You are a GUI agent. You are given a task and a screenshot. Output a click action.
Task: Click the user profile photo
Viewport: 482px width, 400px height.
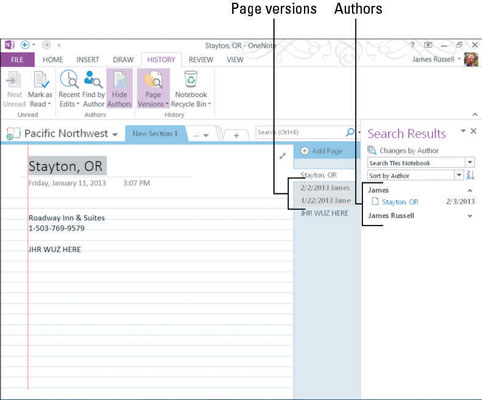pos(471,59)
